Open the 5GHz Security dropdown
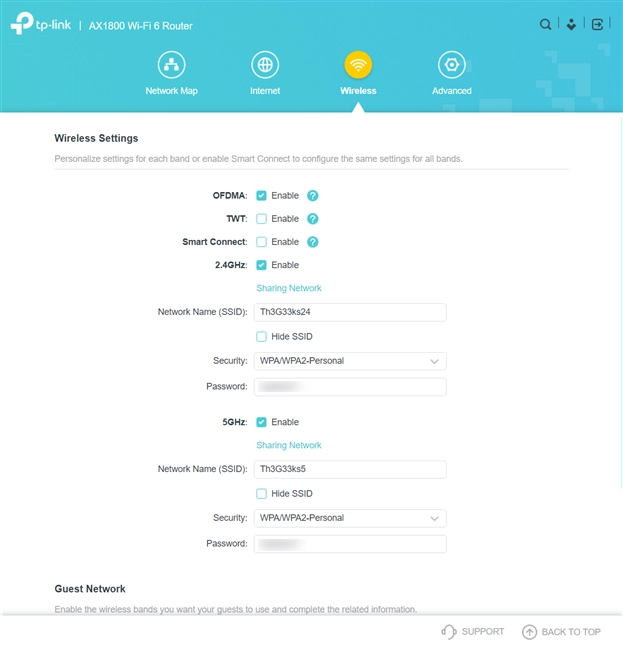This screenshot has width=623, height=648. pyautogui.click(x=350, y=518)
